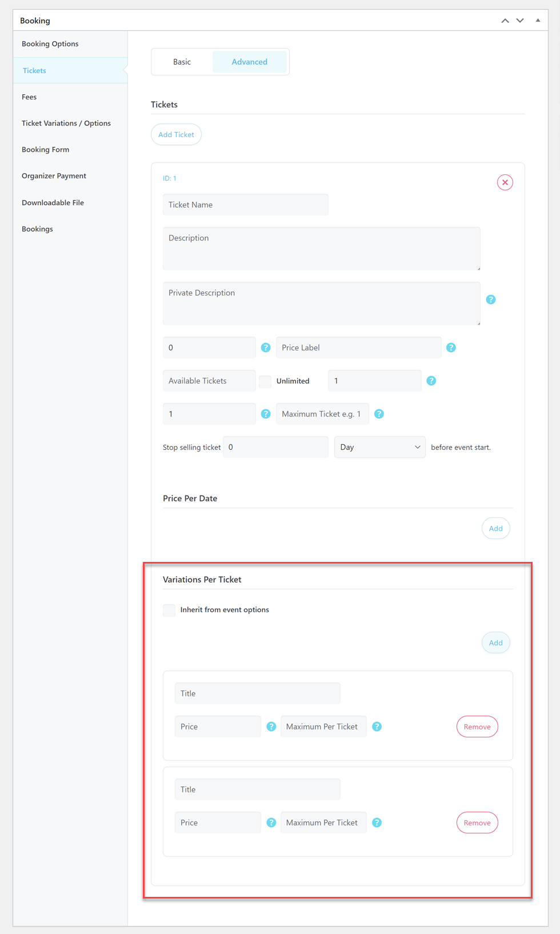Enable the Unlimited tickets checkbox

click(265, 381)
